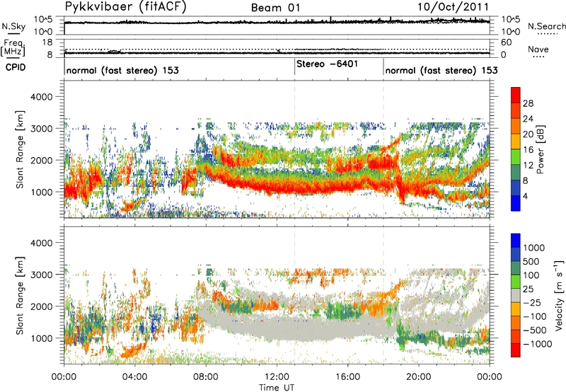Click the N.Search legend label
Image resolution: width=566 pixels, height=392 pixels.
click(x=546, y=26)
